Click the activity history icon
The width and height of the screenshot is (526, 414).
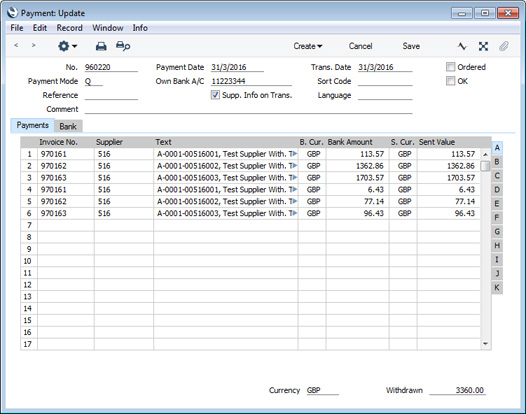pyautogui.click(x=462, y=46)
